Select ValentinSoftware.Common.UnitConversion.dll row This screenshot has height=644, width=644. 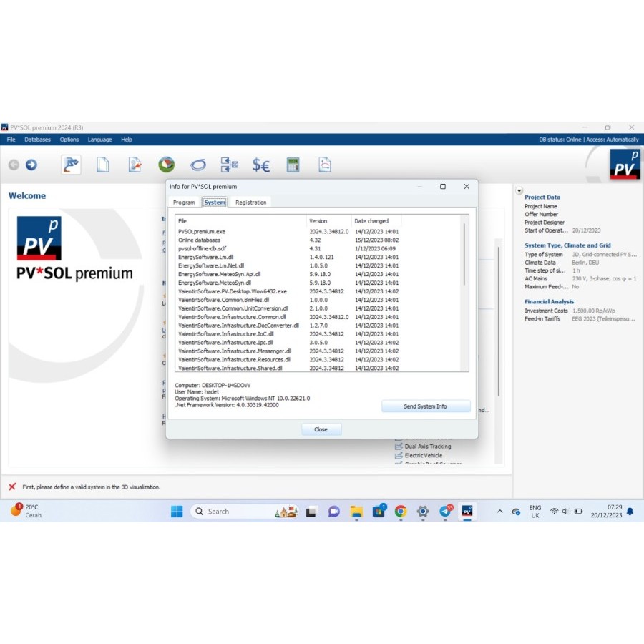[x=288, y=308]
